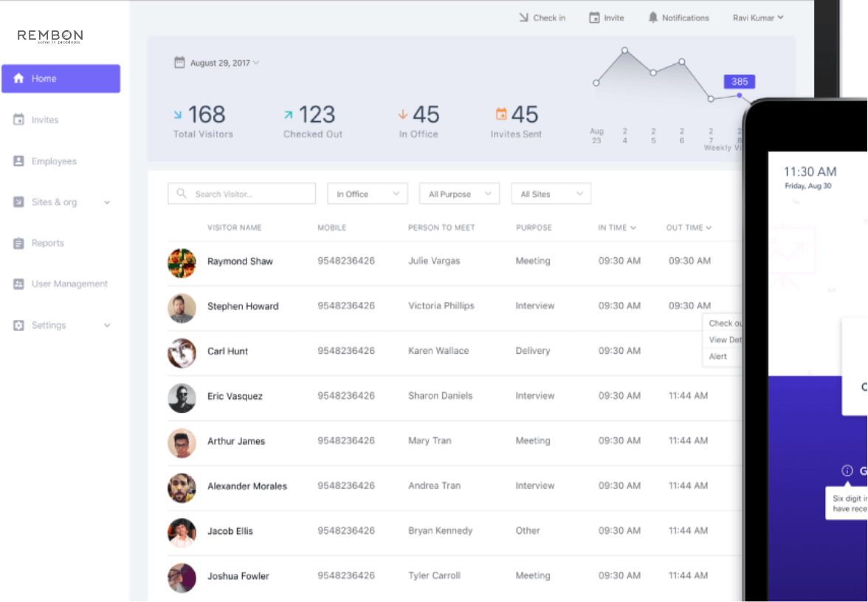Choose Alert from the context menu
Screen dimensions: 868x602
(718, 356)
